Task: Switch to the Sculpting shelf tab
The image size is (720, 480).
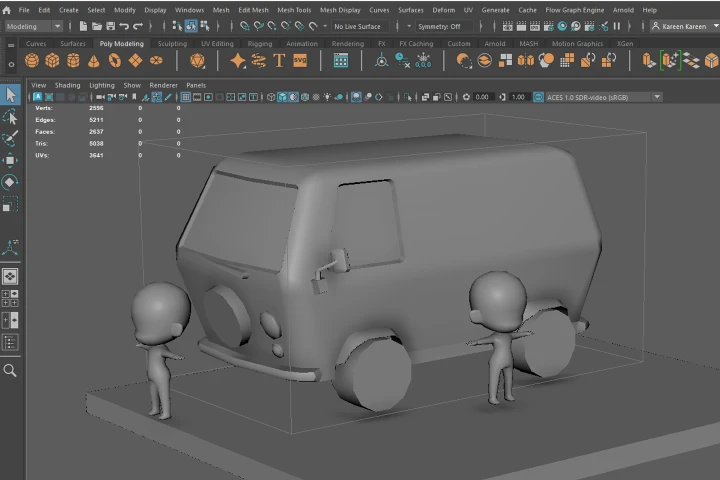Action: coord(172,44)
